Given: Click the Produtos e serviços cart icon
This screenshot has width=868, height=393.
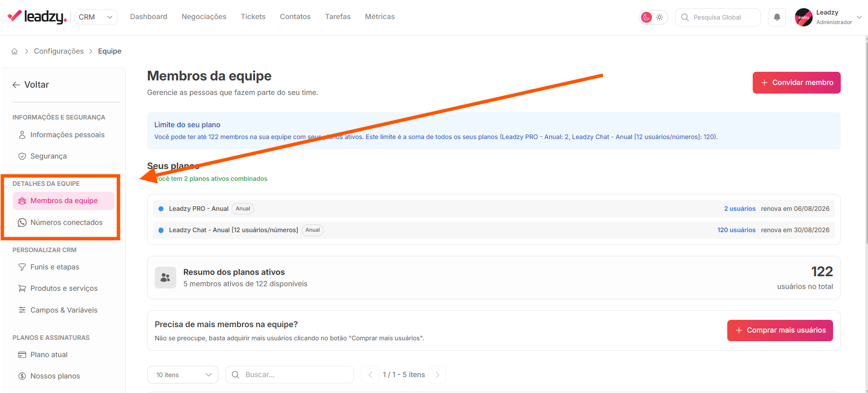Looking at the screenshot, I should (x=22, y=289).
